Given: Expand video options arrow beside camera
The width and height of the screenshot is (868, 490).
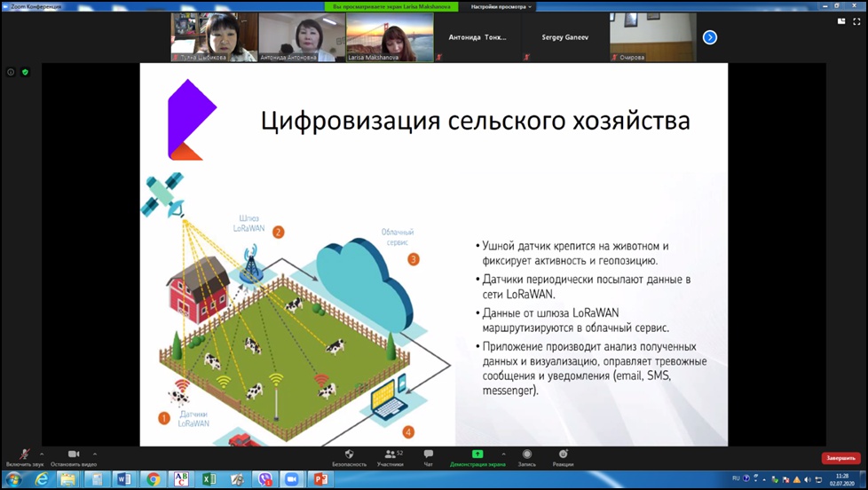Looking at the screenshot, I should coord(95,454).
